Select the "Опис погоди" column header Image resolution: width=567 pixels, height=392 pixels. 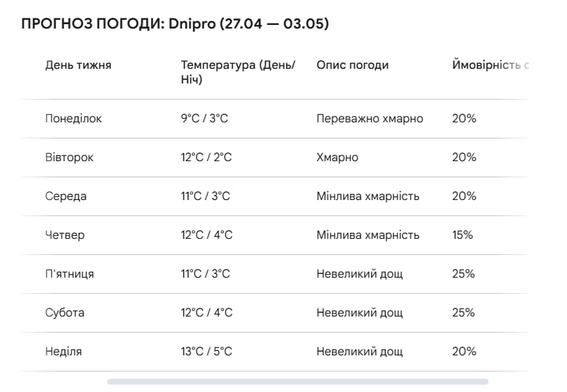(x=352, y=65)
